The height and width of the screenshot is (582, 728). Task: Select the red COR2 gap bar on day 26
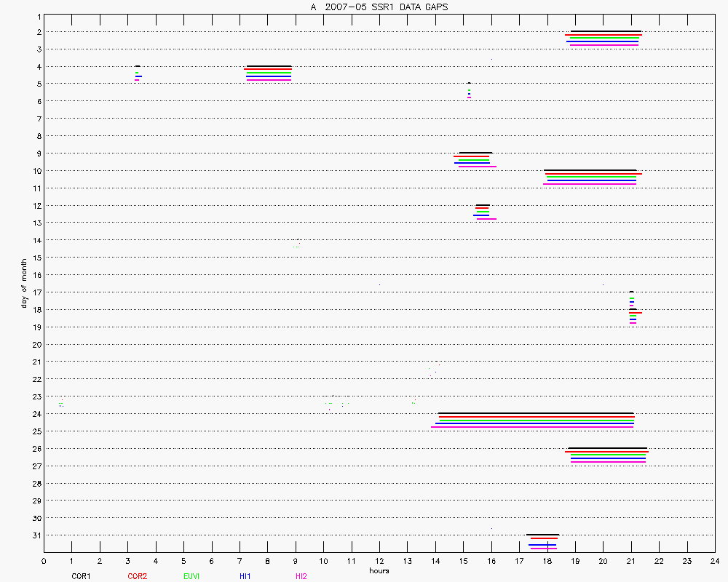click(x=606, y=451)
